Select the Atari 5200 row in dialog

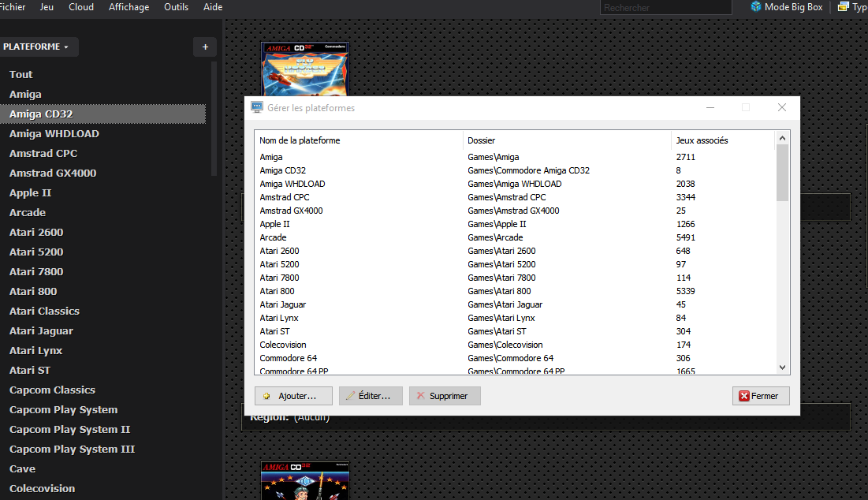[x=515, y=264]
